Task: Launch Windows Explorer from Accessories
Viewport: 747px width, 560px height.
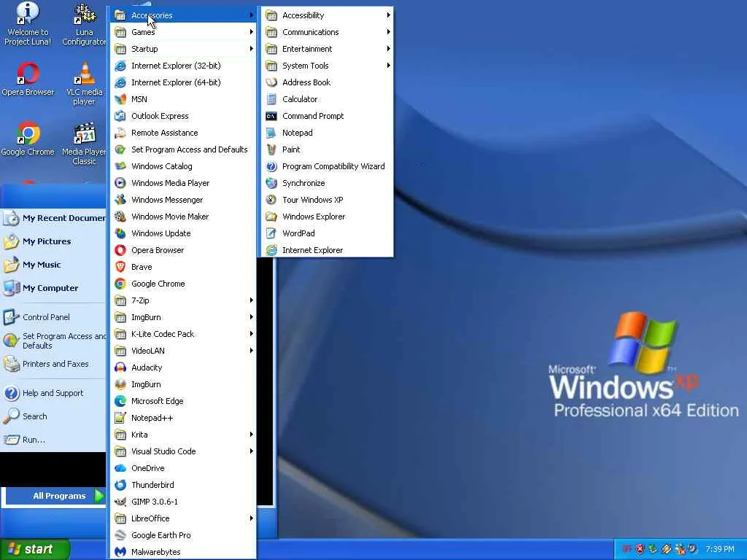Action: [327, 217]
